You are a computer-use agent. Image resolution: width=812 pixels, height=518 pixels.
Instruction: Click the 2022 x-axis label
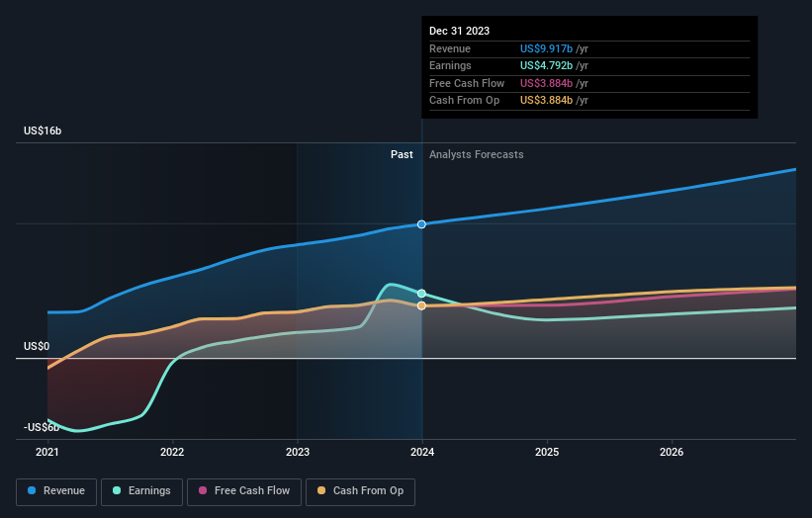172,452
